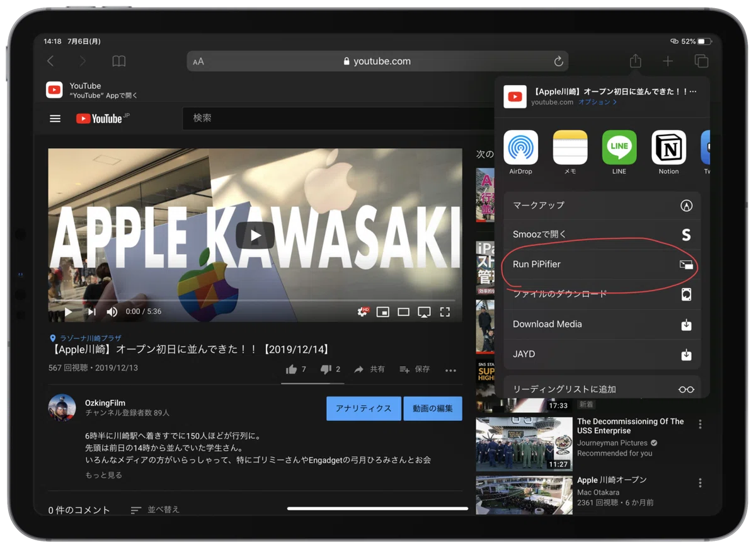This screenshot has width=756, height=549.
Task: Select Smoozで開く action
Action: (602, 234)
